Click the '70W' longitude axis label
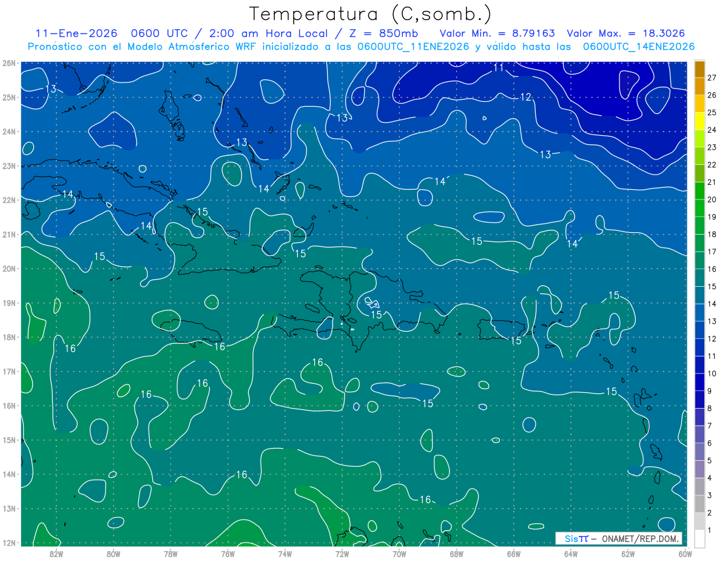 click(399, 553)
